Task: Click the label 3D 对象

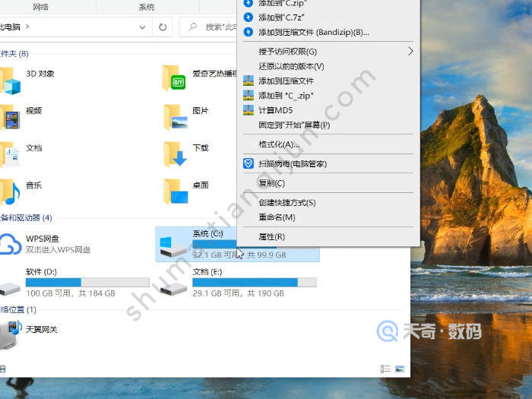Action: pos(40,74)
